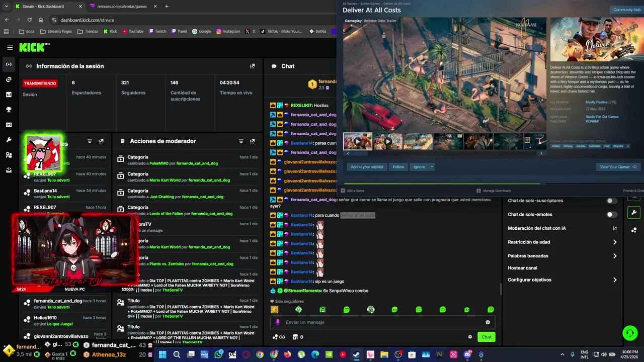The image size is (644, 362).
Task: Click View Your Queue in Steam
Action: pos(618,167)
